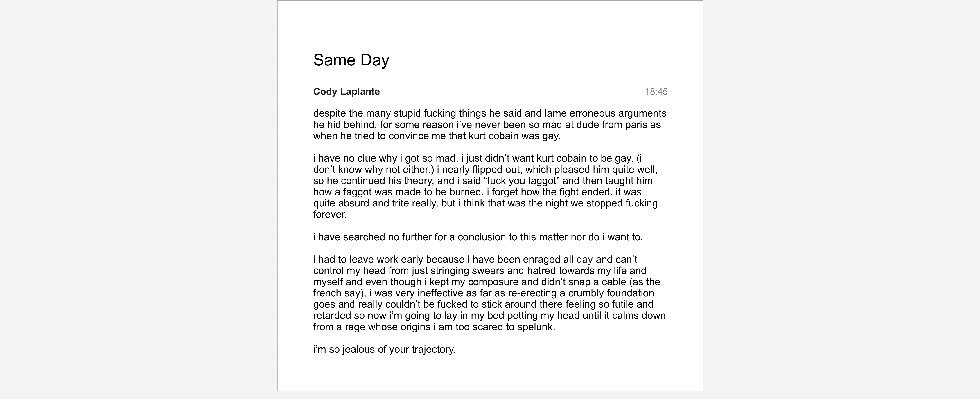This screenshot has height=399, width=980.
Task: Click the words "snap a cable"
Action: click(x=595, y=282)
